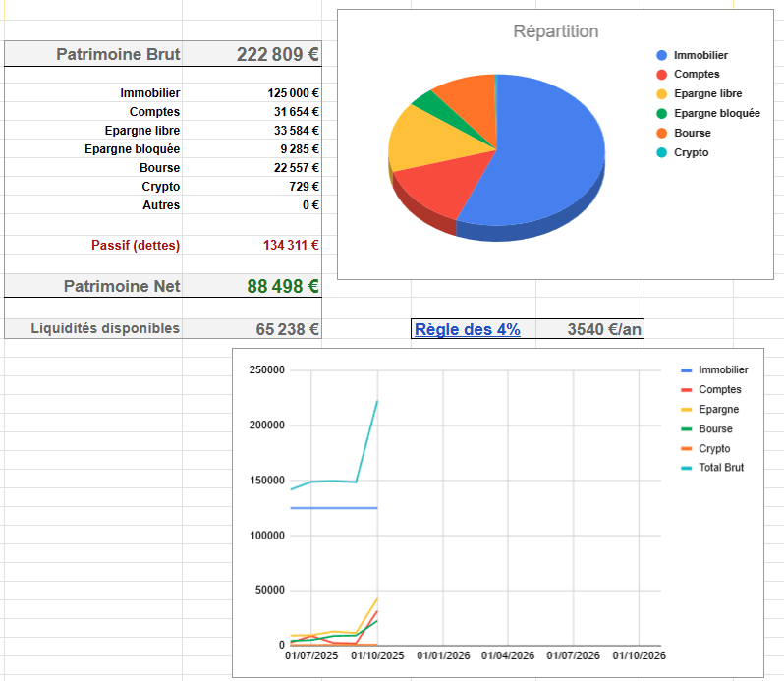This screenshot has width=784, height=681.
Task: Select the 3540 €/an cell
Action: point(603,330)
